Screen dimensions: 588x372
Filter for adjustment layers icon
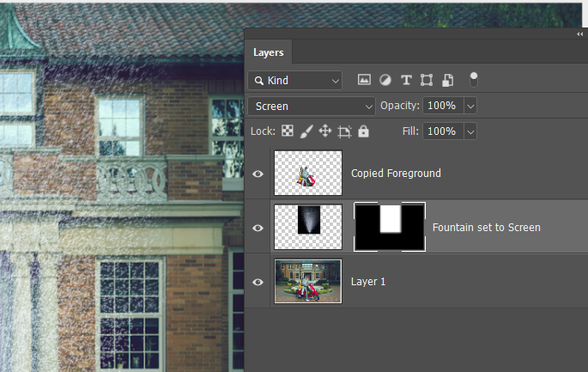pyautogui.click(x=385, y=80)
